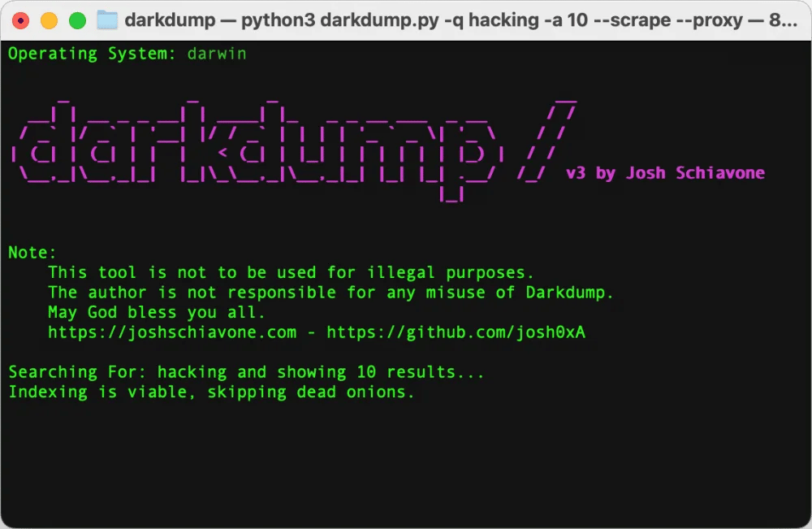Click the darkdump ASCII art logo

click(x=294, y=150)
